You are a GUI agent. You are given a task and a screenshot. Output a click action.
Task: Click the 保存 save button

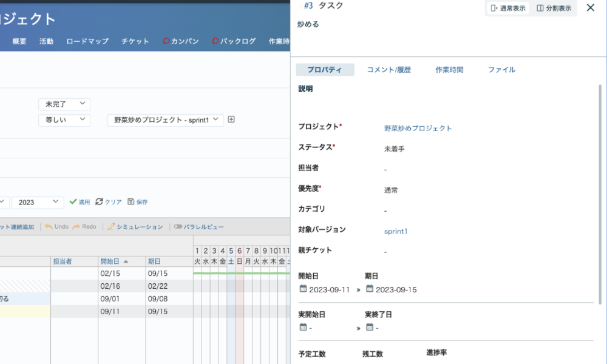[x=138, y=202]
